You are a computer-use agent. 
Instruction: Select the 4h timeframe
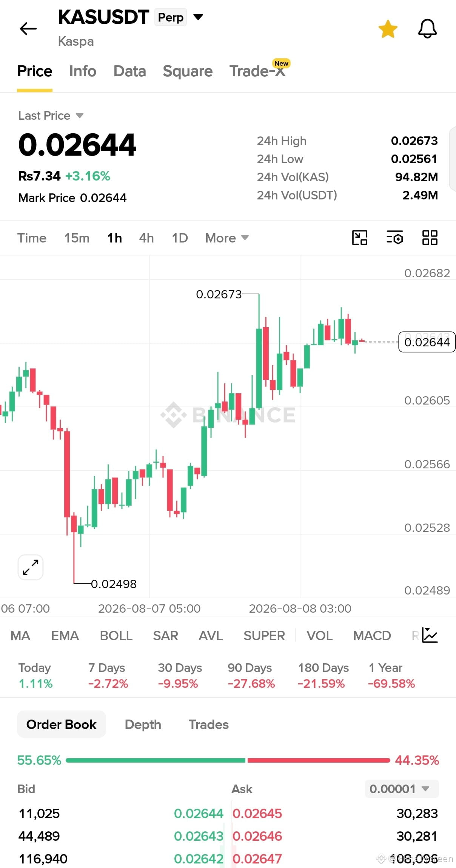[x=146, y=238]
